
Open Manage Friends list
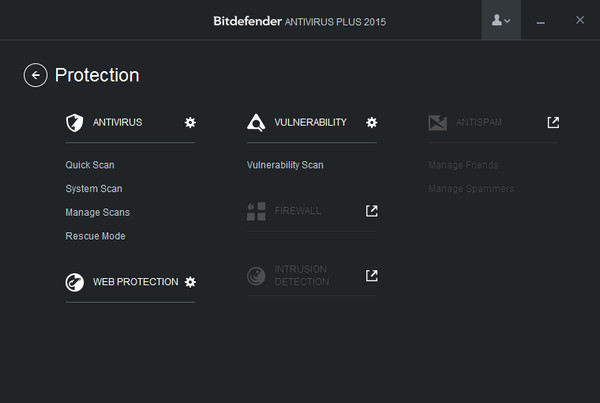click(x=463, y=165)
